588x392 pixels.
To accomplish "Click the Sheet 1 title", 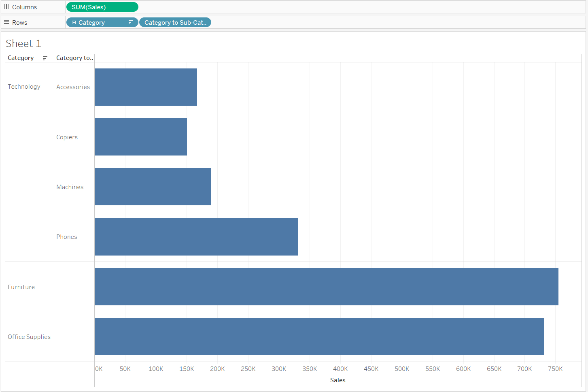I will 23,43.
